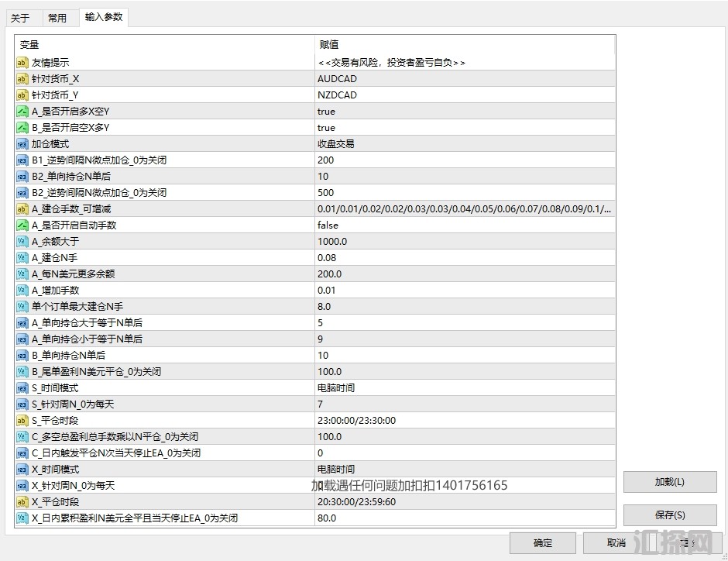Click integer icon beside 加仓模式
The height and width of the screenshot is (561, 728).
pyautogui.click(x=22, y=144)
